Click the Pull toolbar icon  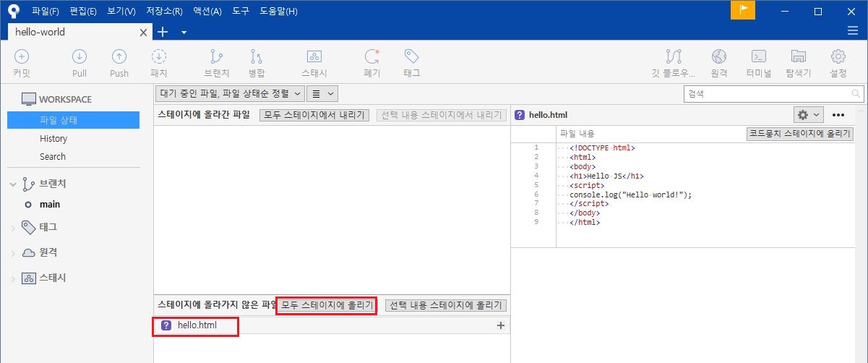coord(80,56)
